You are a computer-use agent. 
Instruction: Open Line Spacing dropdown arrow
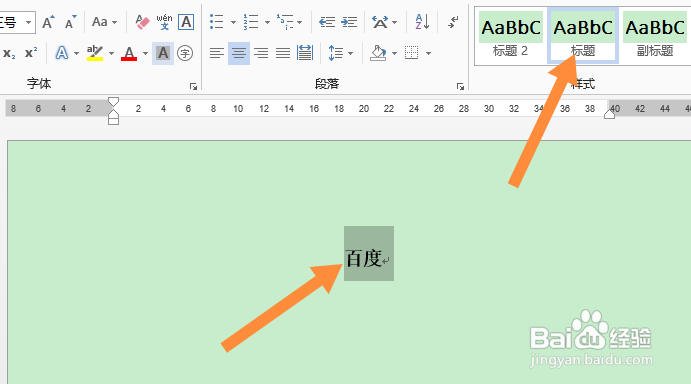tap(350, 54)
